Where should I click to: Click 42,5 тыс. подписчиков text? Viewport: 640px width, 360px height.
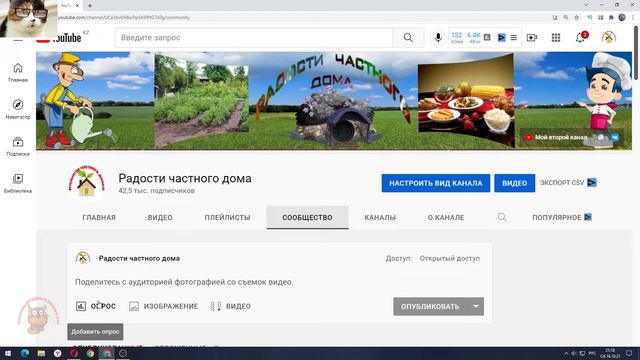pyautogui.click(x=156, y=191)
